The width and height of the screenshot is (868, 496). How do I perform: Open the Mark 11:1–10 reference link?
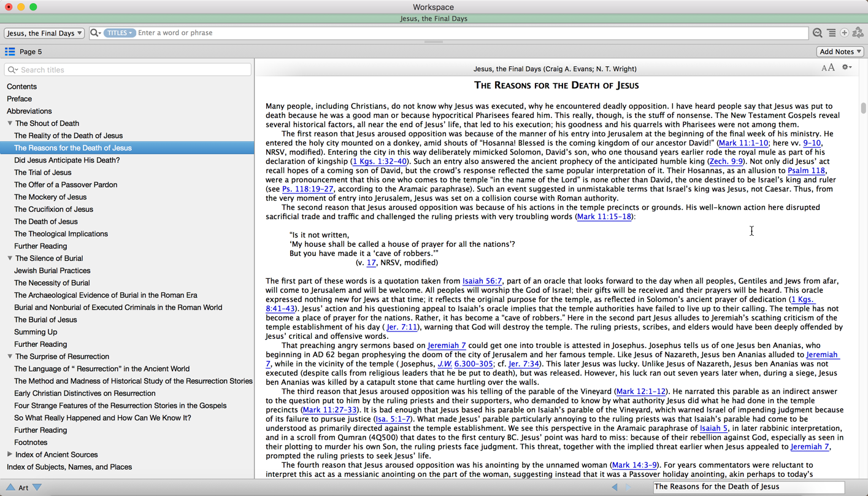pos(743,143)
